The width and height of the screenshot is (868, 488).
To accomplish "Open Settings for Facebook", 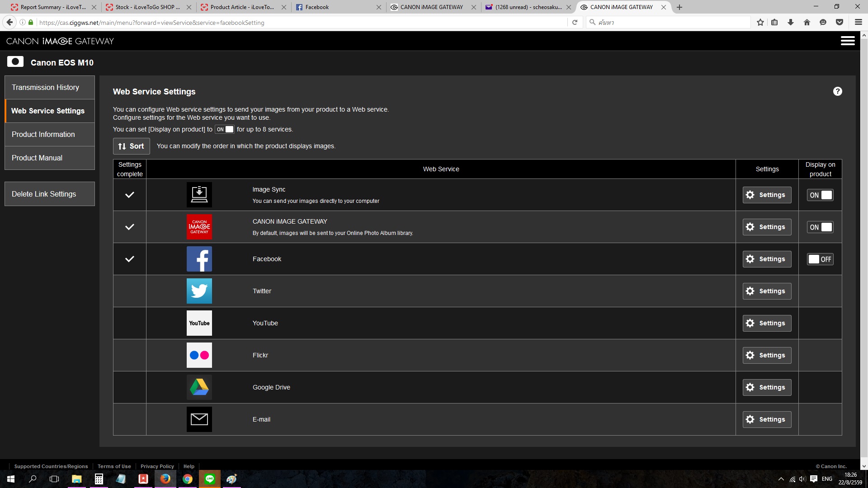I will (767, 259).
